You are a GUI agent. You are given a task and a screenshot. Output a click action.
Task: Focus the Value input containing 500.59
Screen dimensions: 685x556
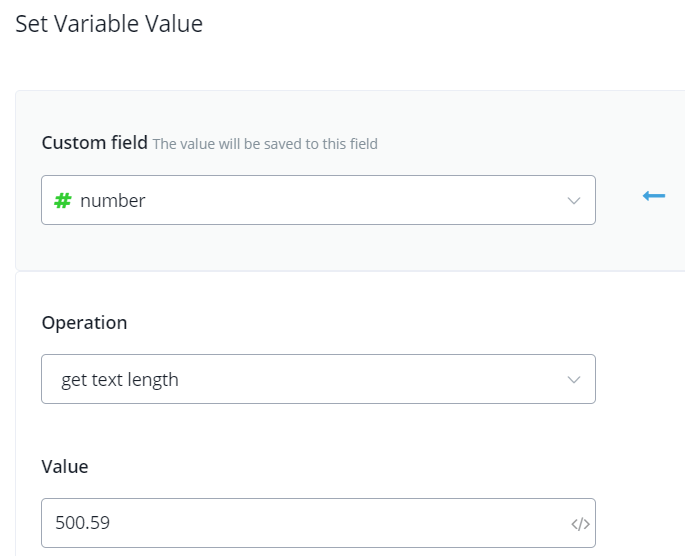300,523
